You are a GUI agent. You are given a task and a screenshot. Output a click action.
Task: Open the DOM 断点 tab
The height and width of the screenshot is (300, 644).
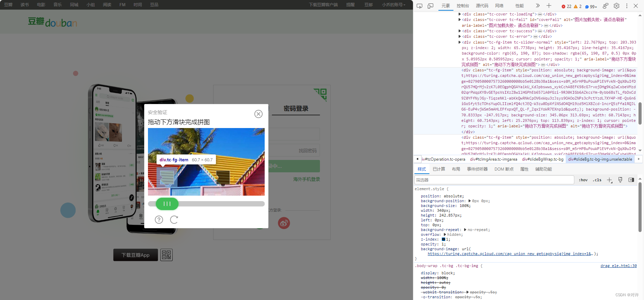(504, 169)
